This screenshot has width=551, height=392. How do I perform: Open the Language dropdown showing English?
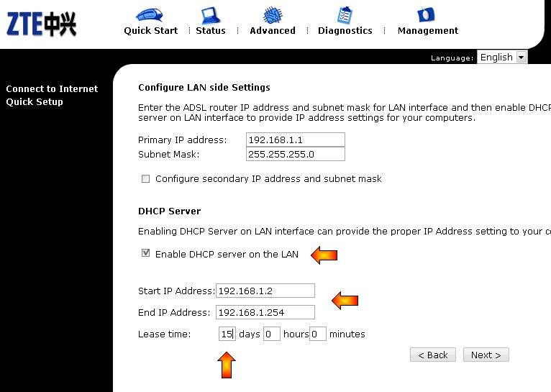click(502, 57)
